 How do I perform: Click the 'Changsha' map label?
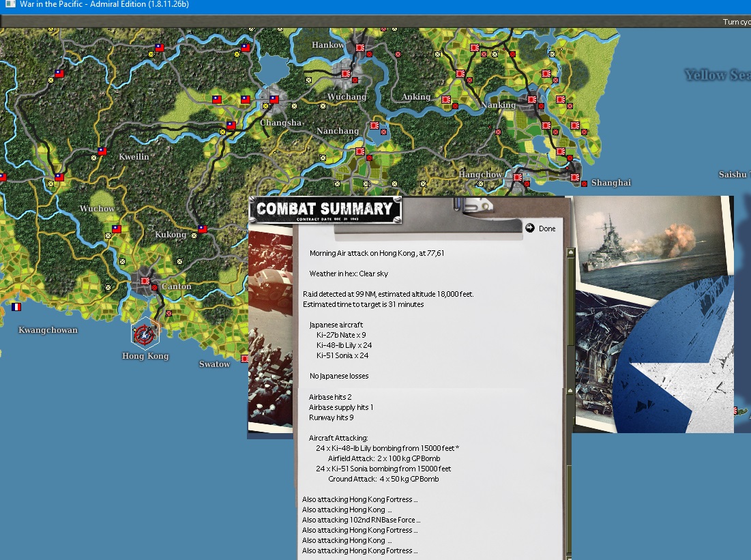point(280,123)
